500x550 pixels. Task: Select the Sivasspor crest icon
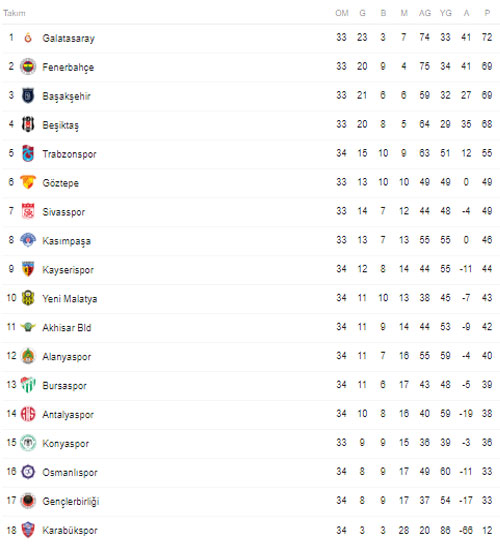pyautogui.click(x=28, y=211)
